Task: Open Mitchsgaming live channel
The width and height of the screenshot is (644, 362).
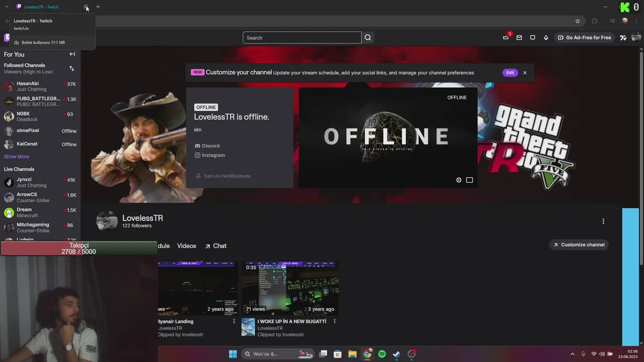Action: [40, 228]
